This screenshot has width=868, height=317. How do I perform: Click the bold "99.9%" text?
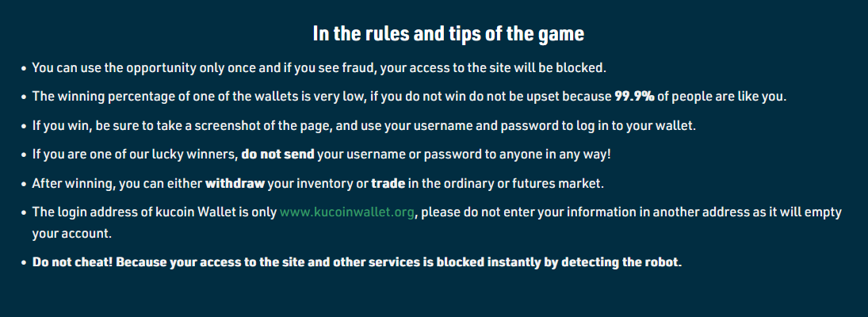coord(634,96)
